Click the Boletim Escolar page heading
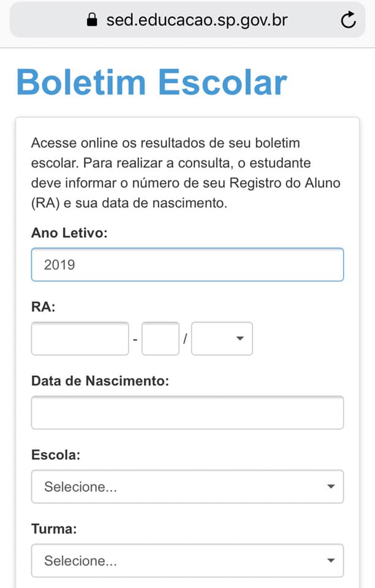The height and width of the screenshot is (588, 375). [x=152, y=82]
